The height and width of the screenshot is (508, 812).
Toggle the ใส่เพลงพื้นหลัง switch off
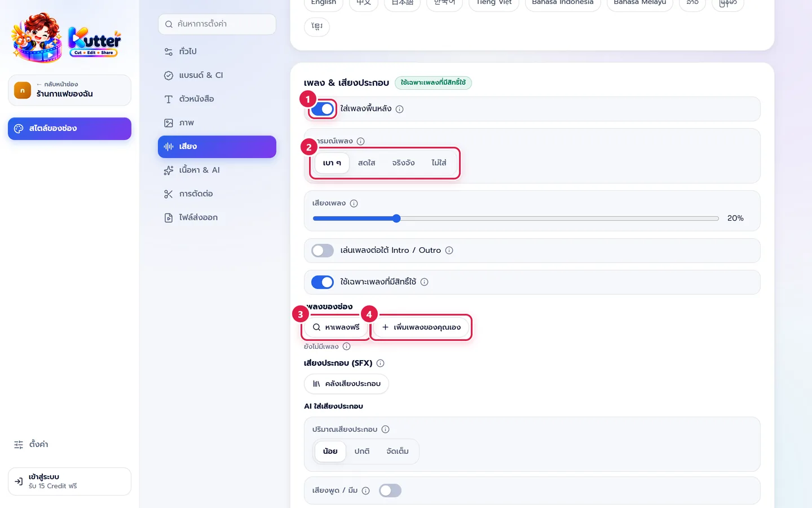(x=323, y=109)
